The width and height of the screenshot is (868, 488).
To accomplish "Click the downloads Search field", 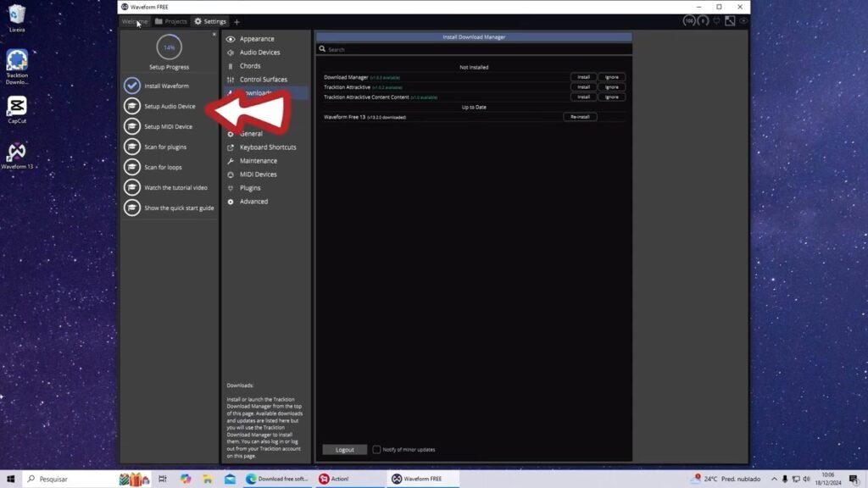I will (x=474, y=50).
